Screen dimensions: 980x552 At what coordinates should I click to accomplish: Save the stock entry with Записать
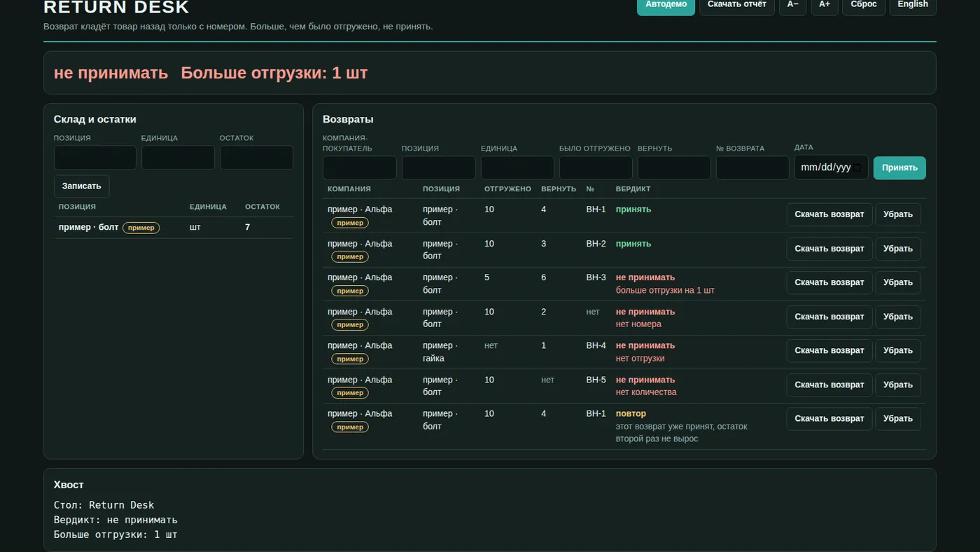(82, 186)
